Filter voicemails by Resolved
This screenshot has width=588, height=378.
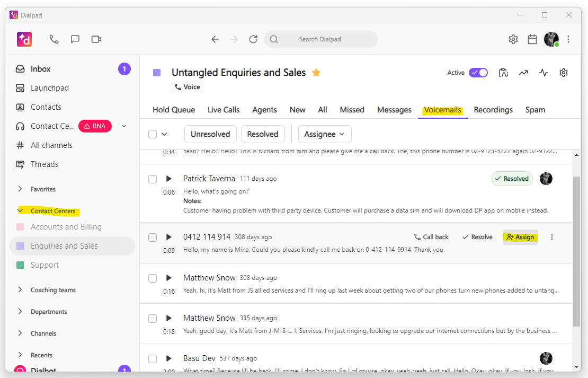point(263,134)
